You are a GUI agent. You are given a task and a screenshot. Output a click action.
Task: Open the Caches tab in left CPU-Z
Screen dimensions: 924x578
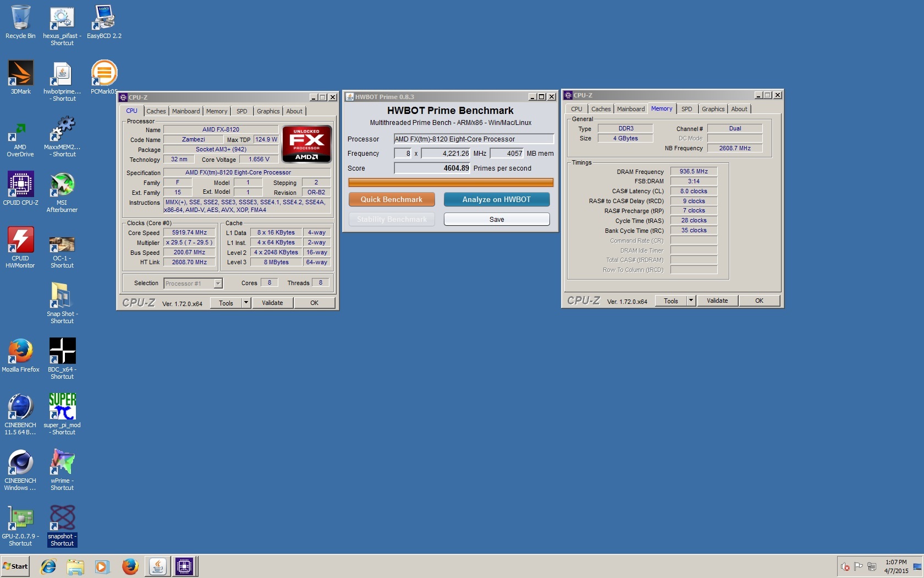(156, 111)
